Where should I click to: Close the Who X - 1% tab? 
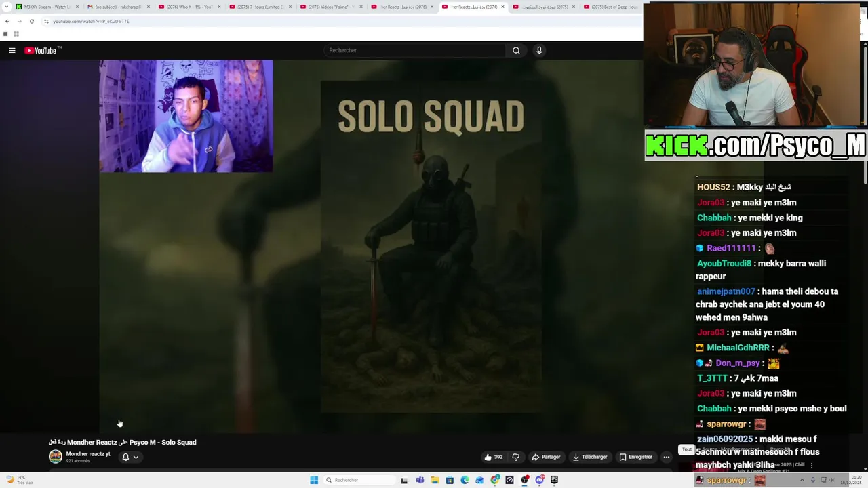tap(219, 7)
